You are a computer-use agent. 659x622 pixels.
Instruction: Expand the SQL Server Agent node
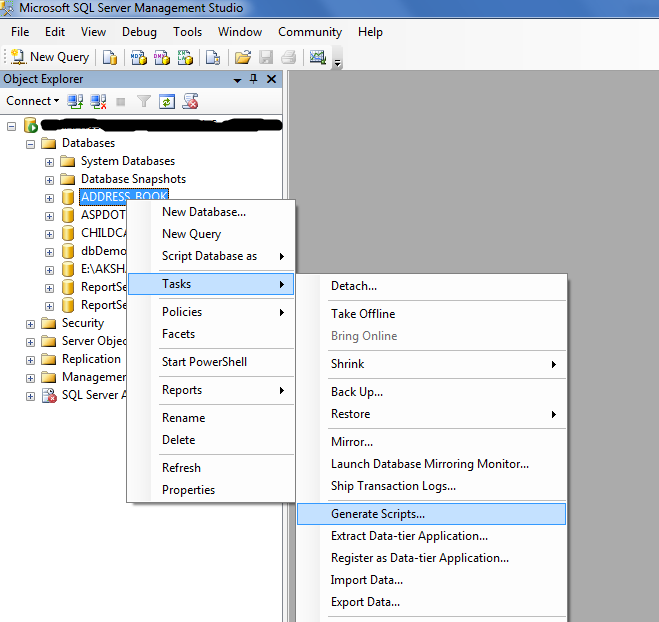pos(30,396)
